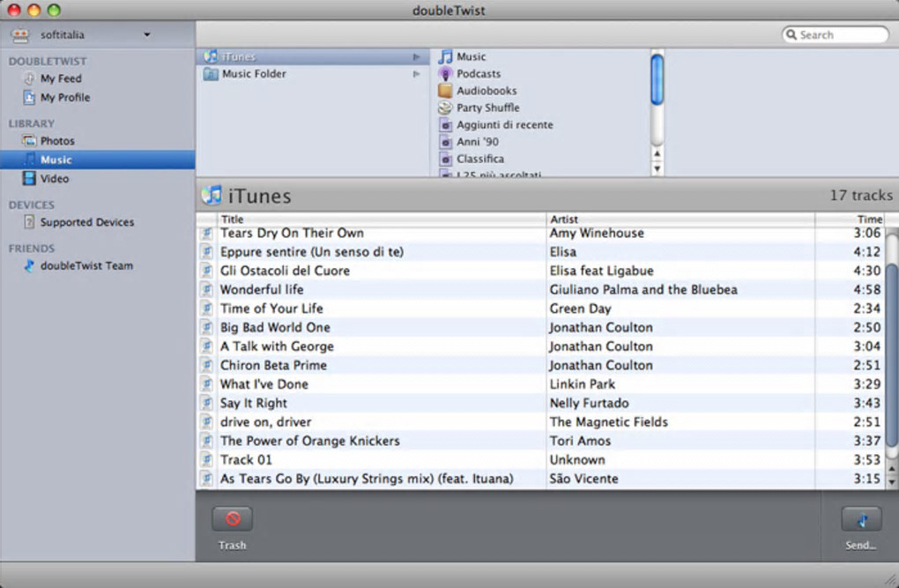Click the large iTunes header icon
Viewport: 899px width, 588px height.
coord(212,196)
